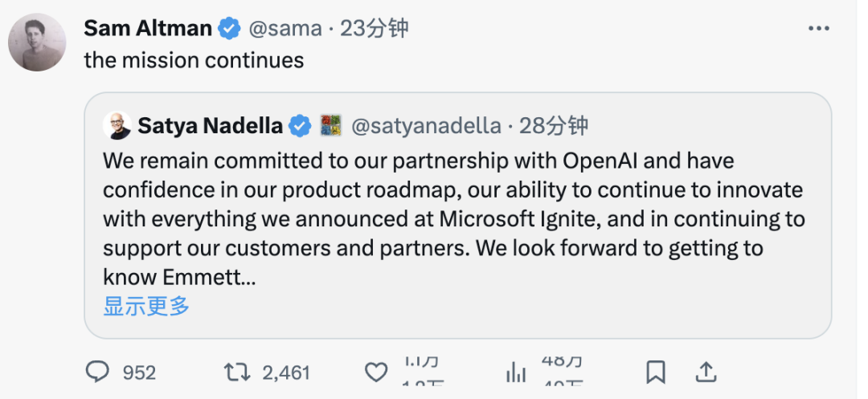Open the quoted Satya Nadella tweet text

click(450, 218)
